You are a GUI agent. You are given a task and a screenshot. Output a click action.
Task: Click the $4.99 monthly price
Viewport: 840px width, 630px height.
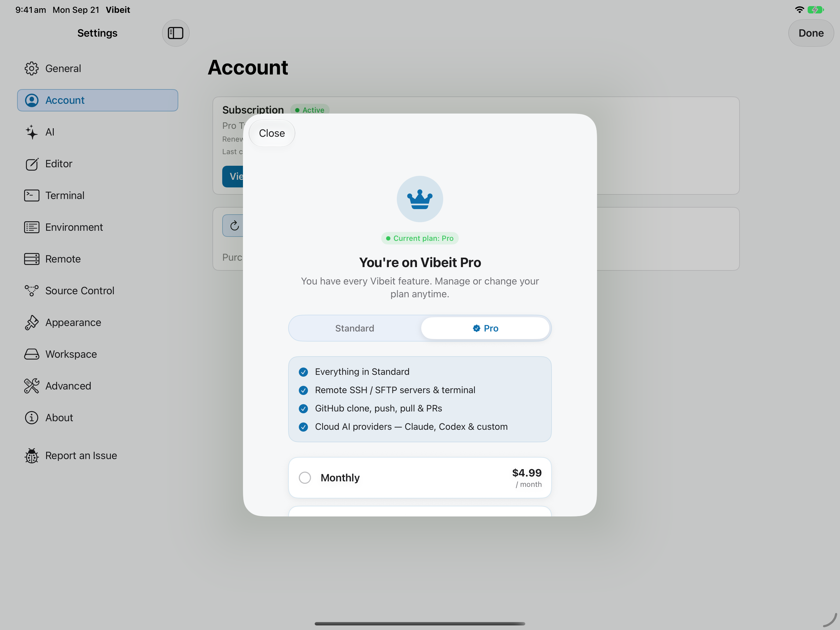coord(527,473)
